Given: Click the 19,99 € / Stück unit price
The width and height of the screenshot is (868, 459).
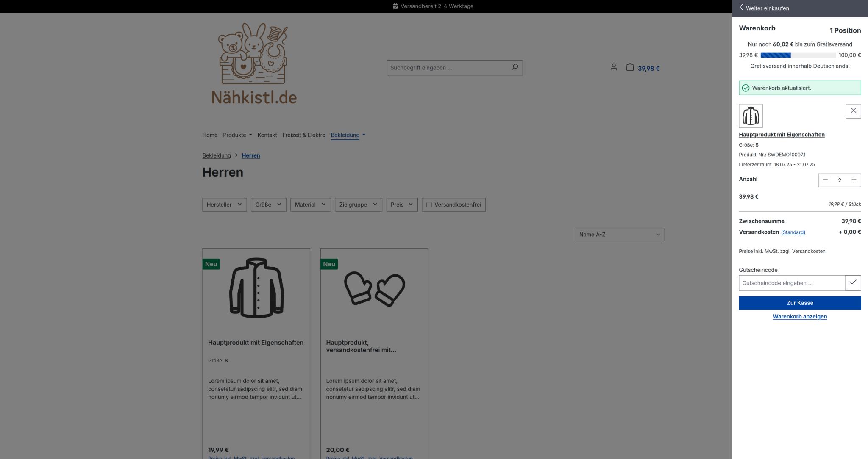Looking at the screenshot, I should pos(845,204).
